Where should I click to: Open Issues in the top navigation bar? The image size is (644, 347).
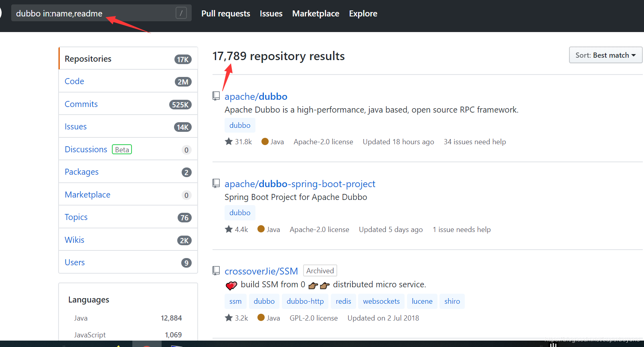271,14
